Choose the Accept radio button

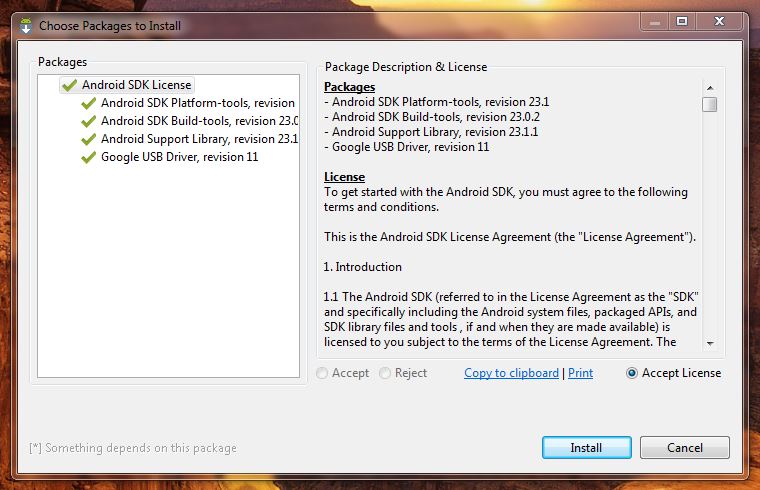(x=343, y=373)
